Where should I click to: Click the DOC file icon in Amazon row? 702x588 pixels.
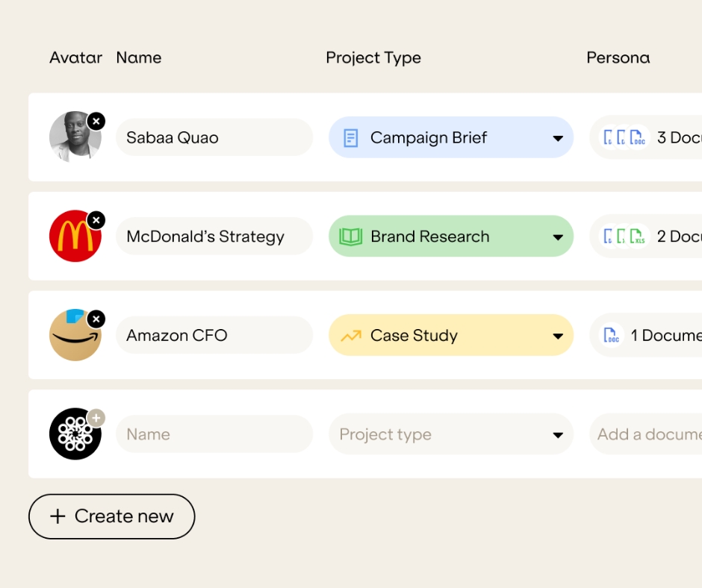(x=612, y=336)
